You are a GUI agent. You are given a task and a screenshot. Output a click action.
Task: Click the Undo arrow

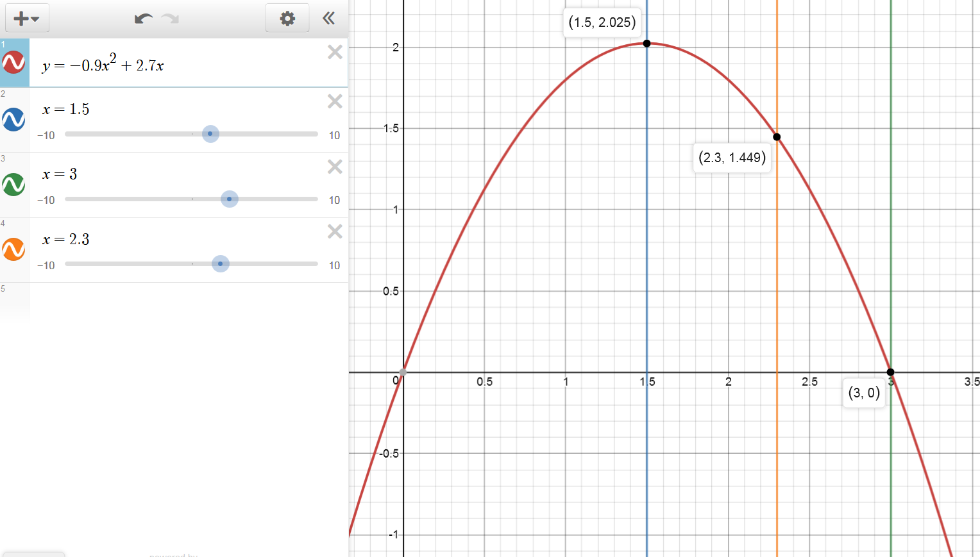tap(143, 19)
